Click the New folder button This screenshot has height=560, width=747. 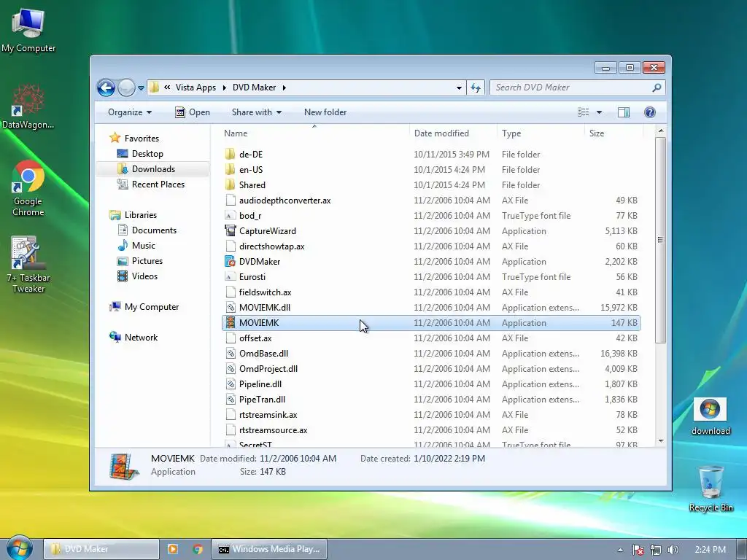coord(325,112)
